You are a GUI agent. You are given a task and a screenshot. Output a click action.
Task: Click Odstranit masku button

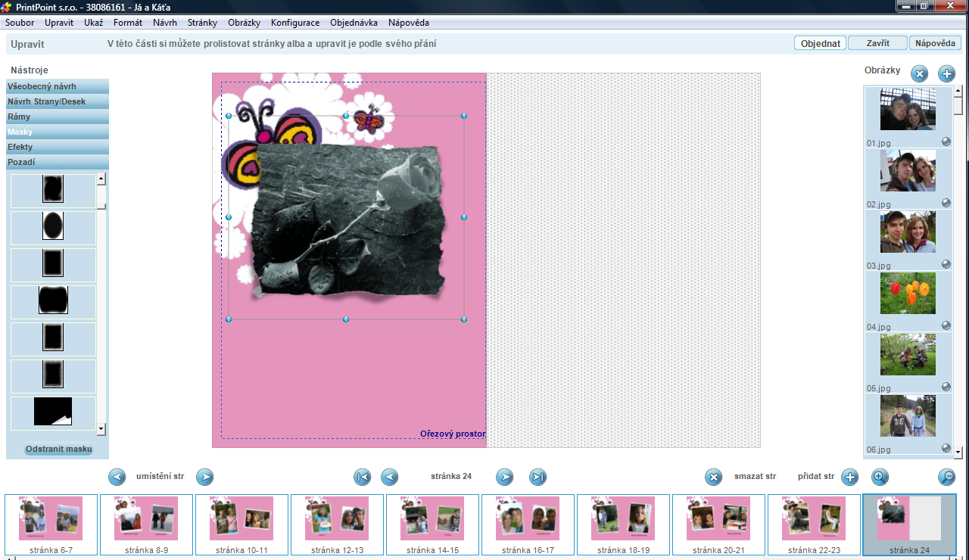pos(58,449)
